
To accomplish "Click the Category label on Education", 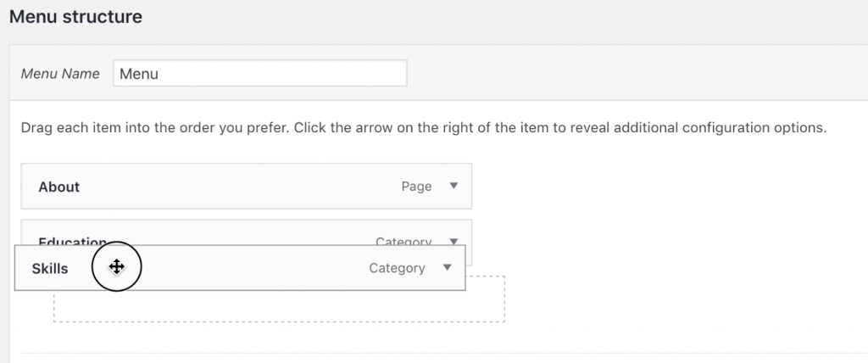I will point(403,241).
